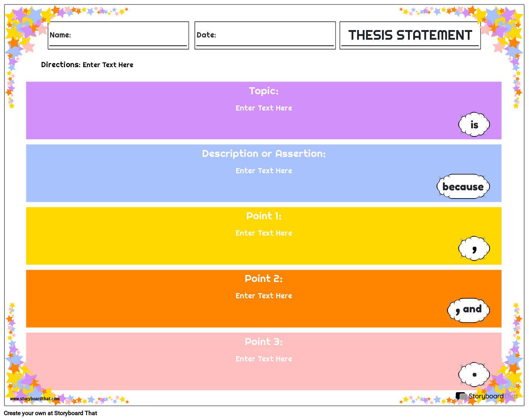
Task: Click Enter Text Here in Point 2
Action: [264, 296]
